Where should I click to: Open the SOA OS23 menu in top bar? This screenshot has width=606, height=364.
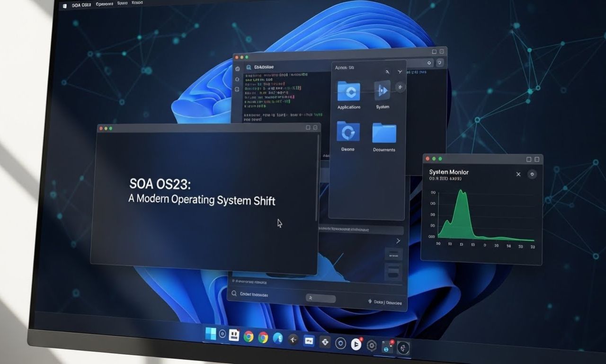click(81, 4)
